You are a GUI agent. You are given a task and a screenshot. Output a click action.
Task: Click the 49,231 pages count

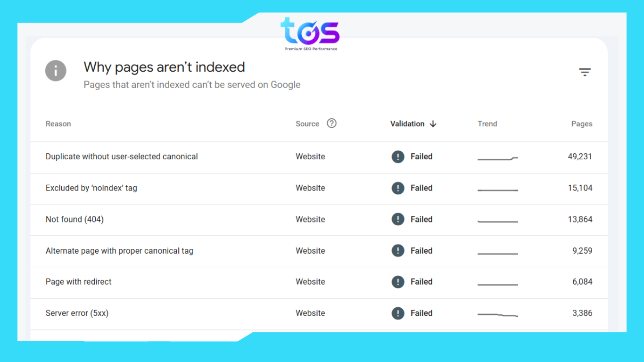click(x=580, y=157)
